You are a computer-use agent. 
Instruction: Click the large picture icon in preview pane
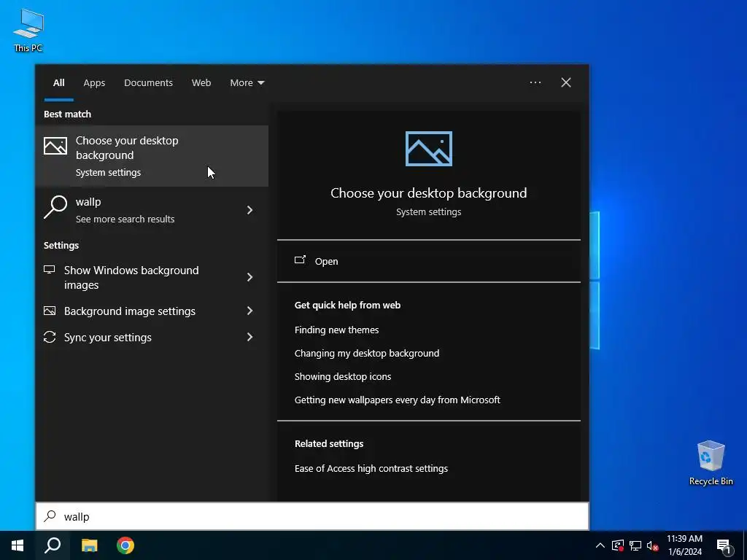coord(429,149)
